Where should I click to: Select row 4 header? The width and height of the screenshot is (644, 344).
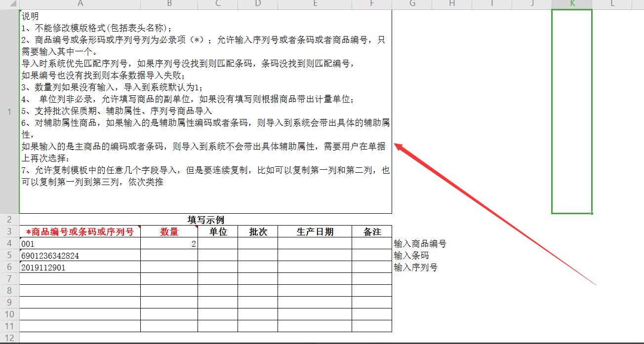tap(9, 243)
